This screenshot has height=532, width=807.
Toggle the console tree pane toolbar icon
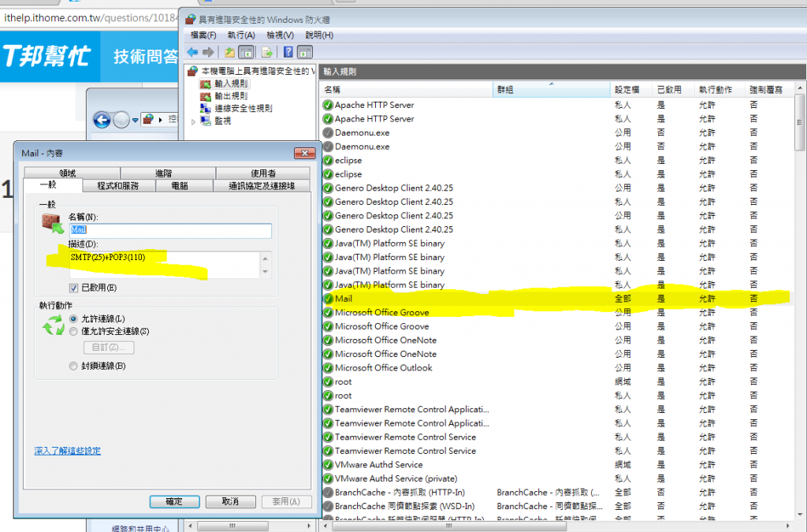click(246, 52)
